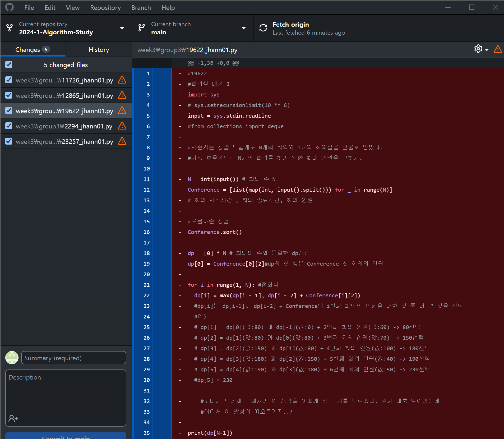
Task: Click warning icon beside 23257_jhann01.py
Action: (x=122, y=141)
